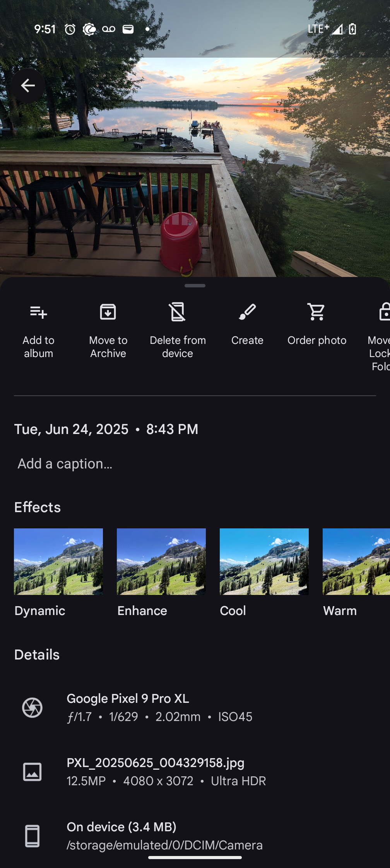Apply the Enhance effect thumbnail
This screenshot has height=868, width=390.
point(161,562)
